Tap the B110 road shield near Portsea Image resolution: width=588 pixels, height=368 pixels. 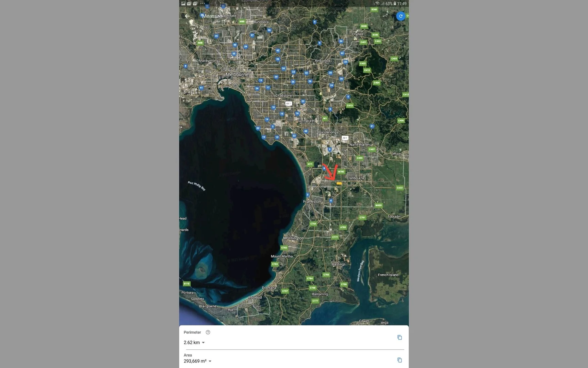pos(186,283)
